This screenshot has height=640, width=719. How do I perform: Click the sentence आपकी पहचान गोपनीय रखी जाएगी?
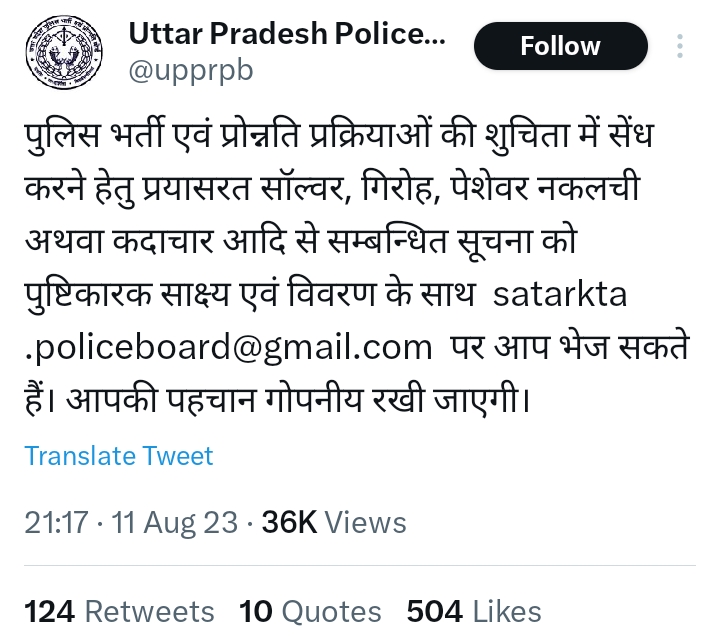click(298, 400)
